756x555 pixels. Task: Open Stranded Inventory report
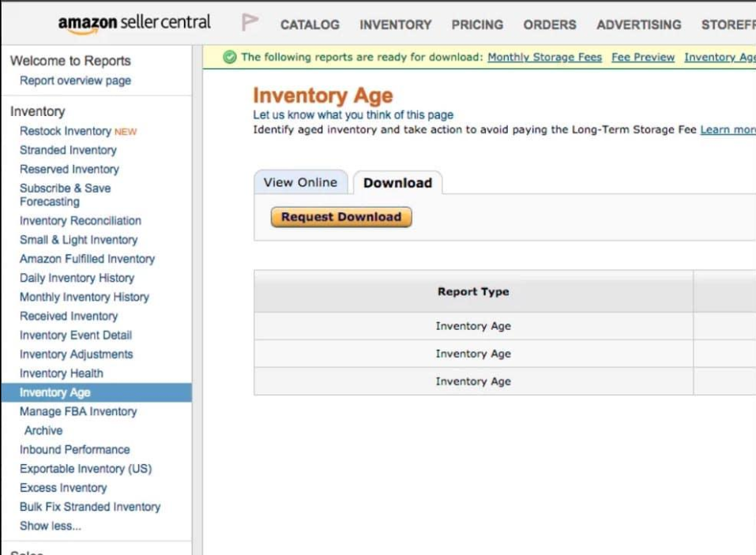click(68, 150)
